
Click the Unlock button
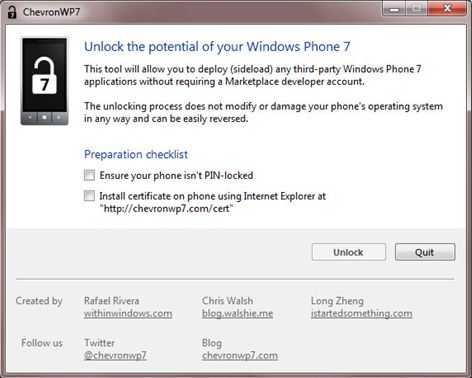click(x=349, y=252)
